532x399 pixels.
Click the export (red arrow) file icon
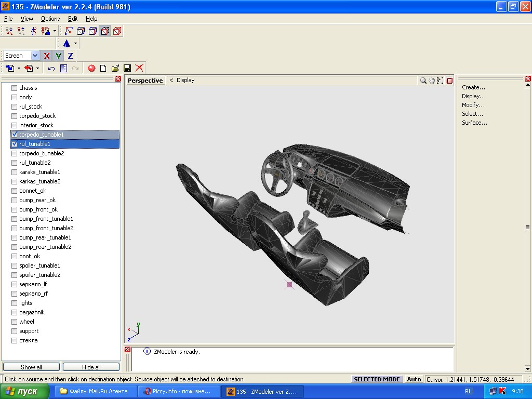pos(29,68)
